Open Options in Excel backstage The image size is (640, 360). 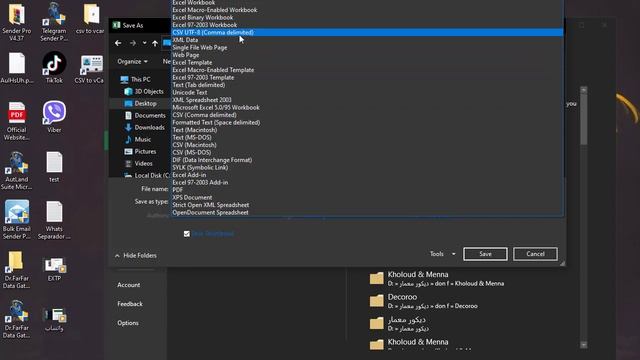128,323
